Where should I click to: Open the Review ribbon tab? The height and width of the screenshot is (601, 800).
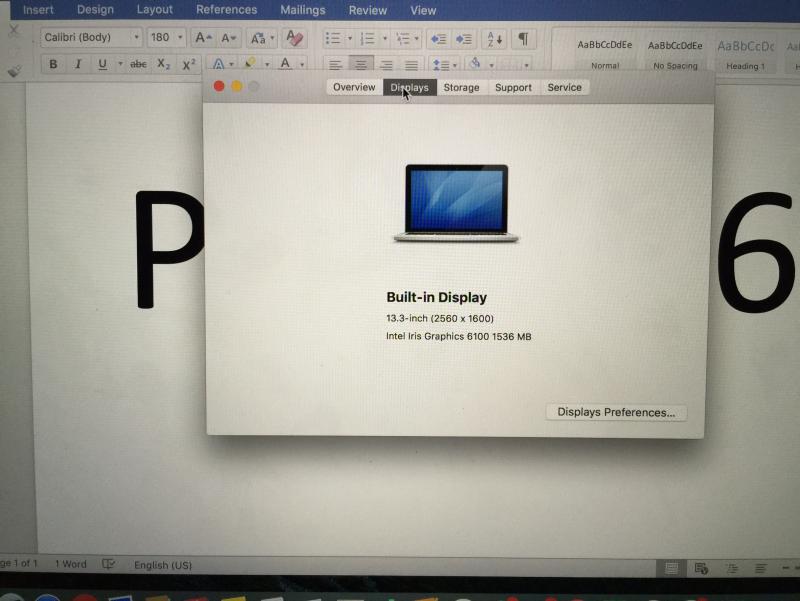pyautogui.click(x=368, y=10)
